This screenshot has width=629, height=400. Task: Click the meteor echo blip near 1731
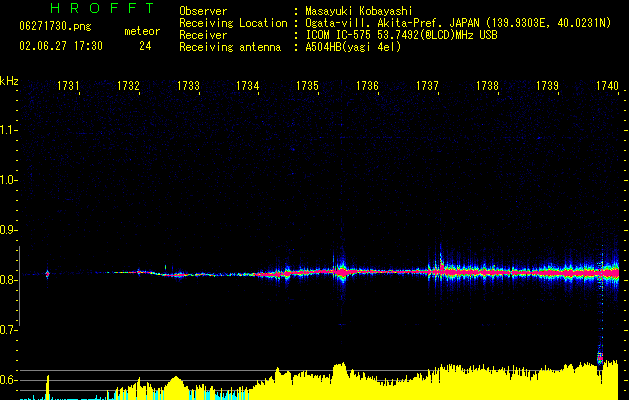tap(47, 274)
